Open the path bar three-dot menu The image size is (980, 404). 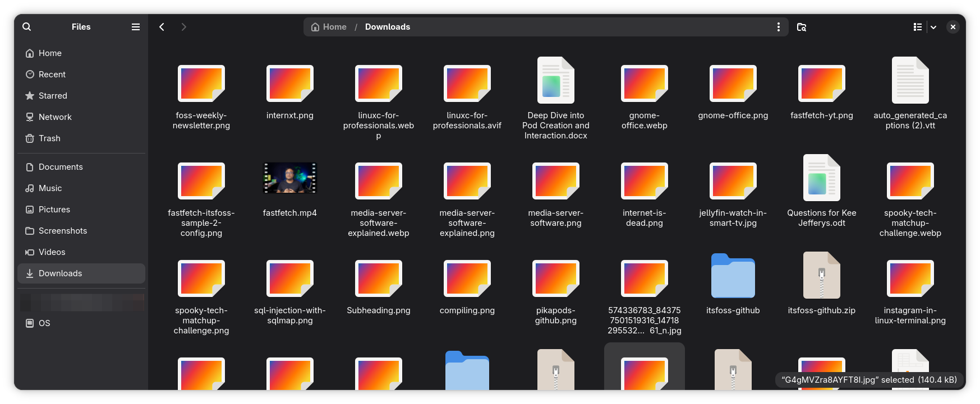(x=778, y=27)
